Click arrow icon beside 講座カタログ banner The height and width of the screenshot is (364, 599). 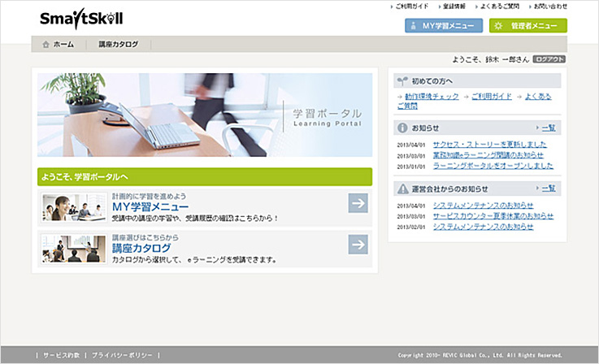point(358,245)
